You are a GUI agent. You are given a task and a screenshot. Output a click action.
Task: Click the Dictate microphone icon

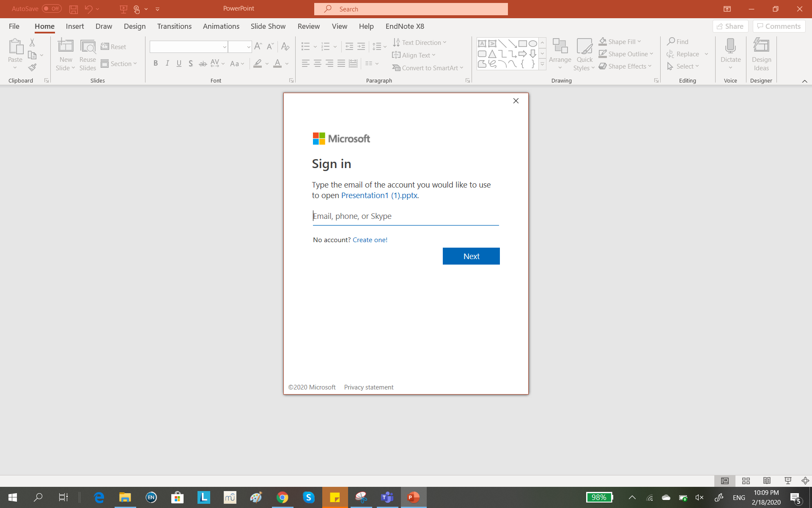(730, 46)
